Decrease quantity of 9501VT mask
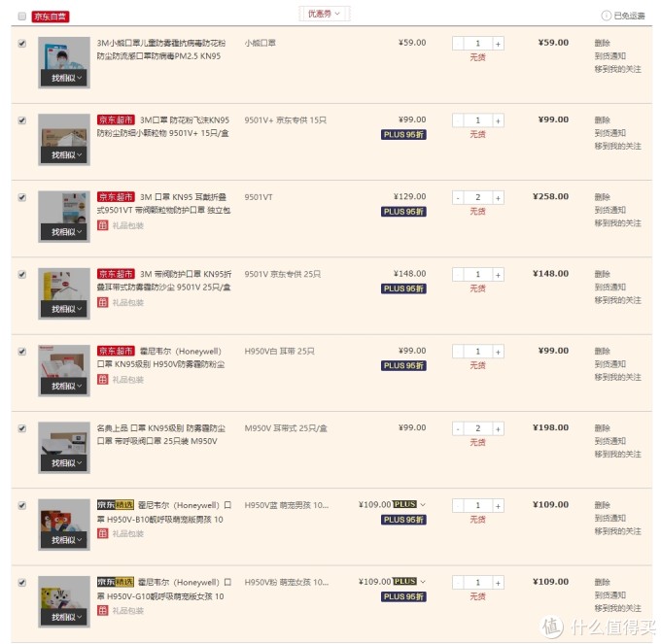Image resolution: width=661 pixels, height=644 pixels. point(458,198)
